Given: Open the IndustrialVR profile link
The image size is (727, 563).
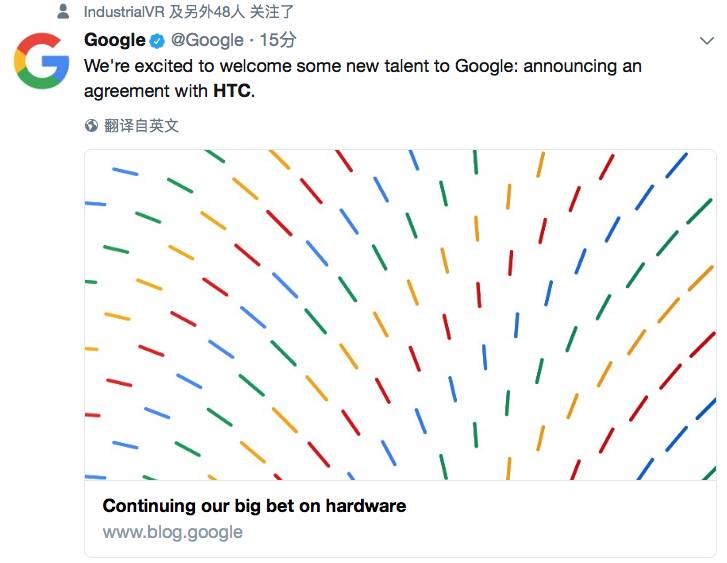Looking at the screenshot, I should 127,11.
